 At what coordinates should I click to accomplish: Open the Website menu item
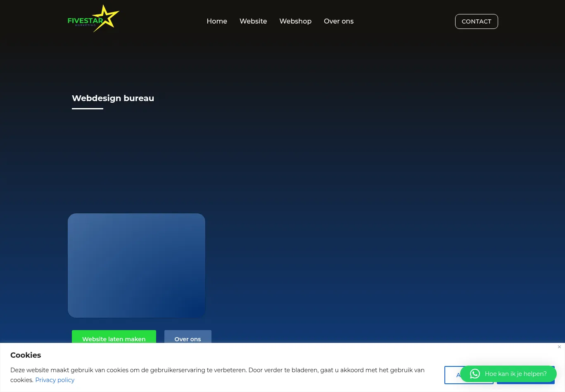(253, 21)
